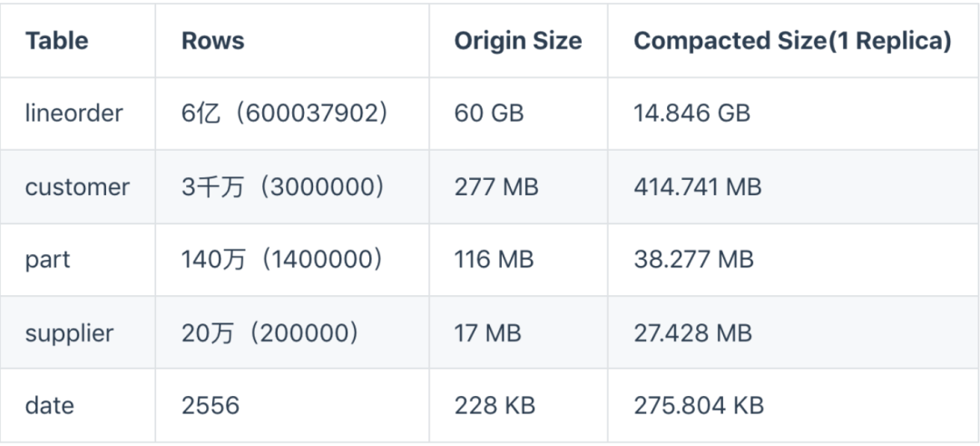This screenshot has height=446, width=980.
Task: Click the 14.846 GB compacted size cell
Action: tap(691, 114)
